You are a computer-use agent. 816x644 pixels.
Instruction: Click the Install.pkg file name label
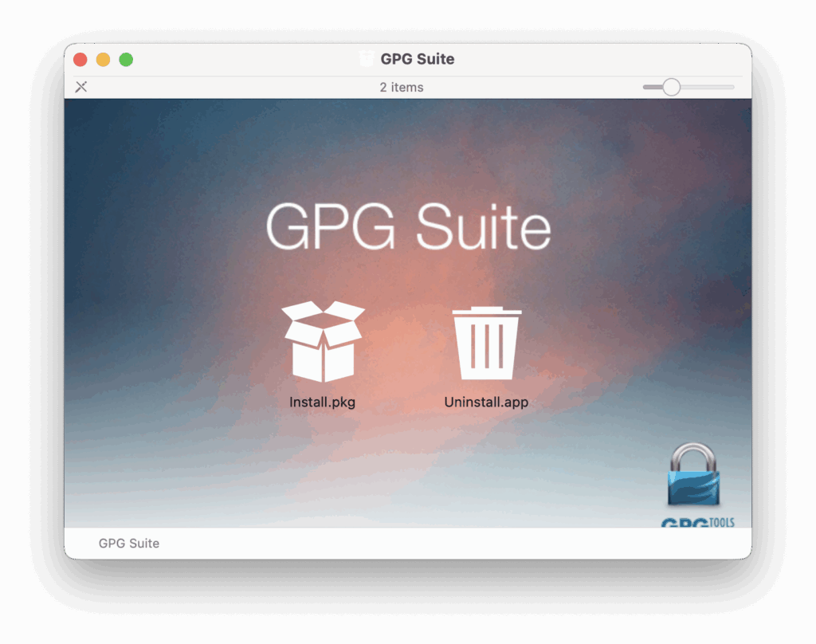pyautogui.click(x=322, y=402)
